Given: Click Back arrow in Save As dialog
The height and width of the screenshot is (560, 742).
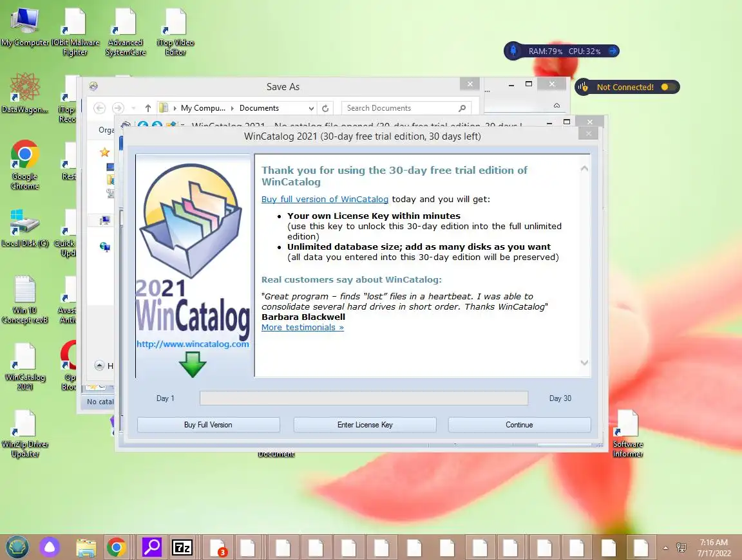Looking at the screenshot, I should coord(99,108).
